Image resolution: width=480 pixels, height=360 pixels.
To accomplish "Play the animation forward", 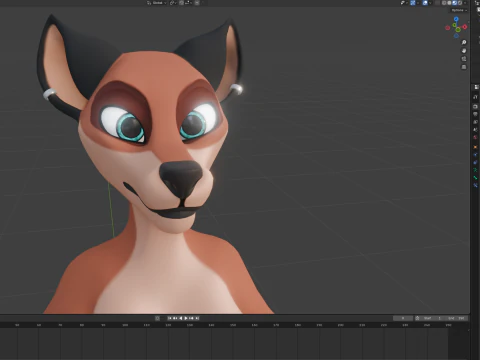I will pyautogui.click(x=186, y=318).
